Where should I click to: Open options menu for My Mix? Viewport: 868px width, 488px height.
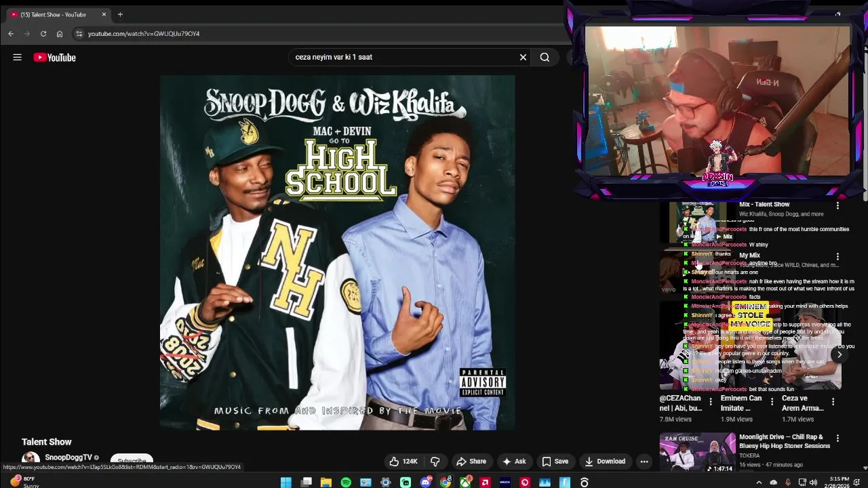coord(837,257)
